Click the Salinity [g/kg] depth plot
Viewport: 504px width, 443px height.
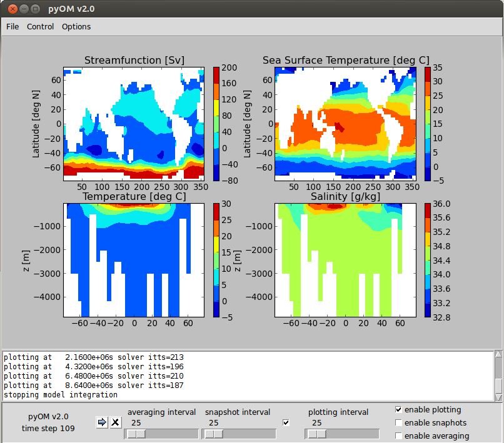(346, 260)
